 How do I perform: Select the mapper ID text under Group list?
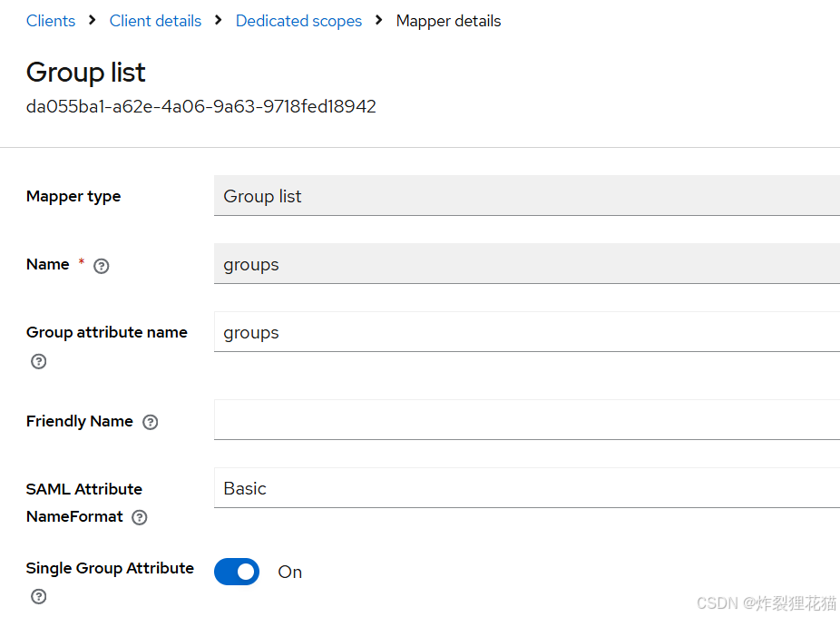[200, 106]
